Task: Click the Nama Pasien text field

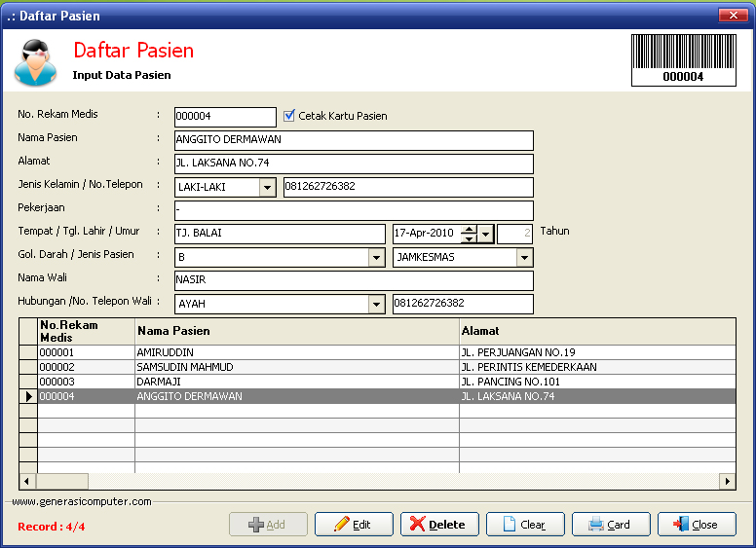Action: tap(354, 140)
